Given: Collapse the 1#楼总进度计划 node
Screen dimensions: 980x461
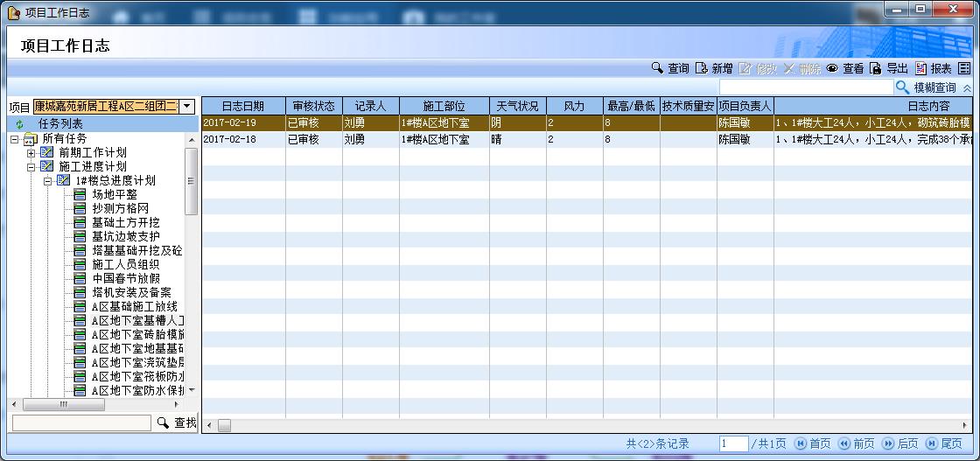Looking at the screenshot, I should 48,181.
